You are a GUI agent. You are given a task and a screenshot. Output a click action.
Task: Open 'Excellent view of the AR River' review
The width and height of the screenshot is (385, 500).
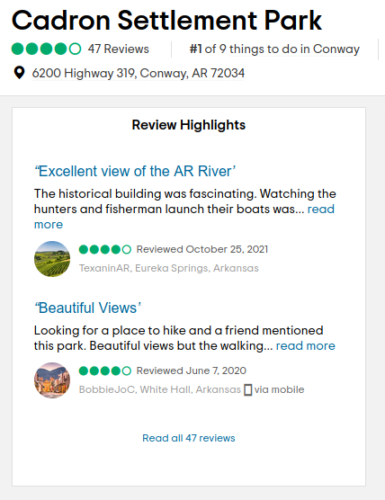(x=135, y=171)
